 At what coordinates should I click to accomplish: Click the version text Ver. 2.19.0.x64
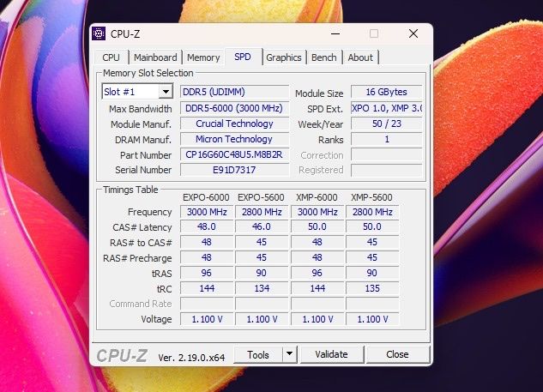(191, 358)
